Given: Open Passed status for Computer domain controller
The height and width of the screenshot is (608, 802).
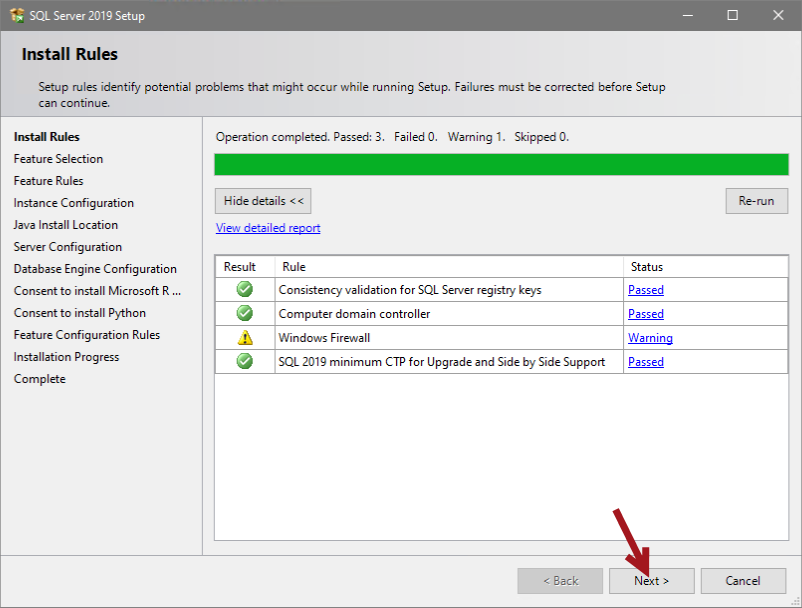Looking at the screenshot, I should [x=645, y=314].
